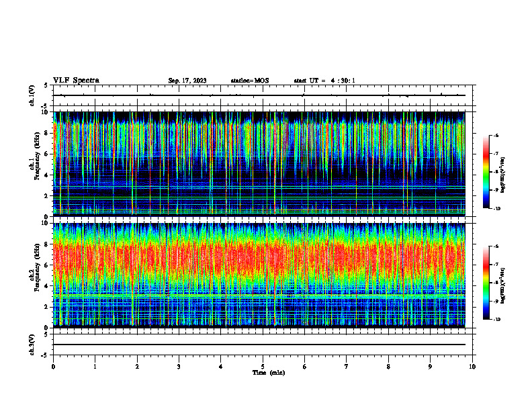The height and width of the screenshot is (411, 532).
Task: Click the "-6" label on ch.1 color bar
Action: (x=496, y=135)
